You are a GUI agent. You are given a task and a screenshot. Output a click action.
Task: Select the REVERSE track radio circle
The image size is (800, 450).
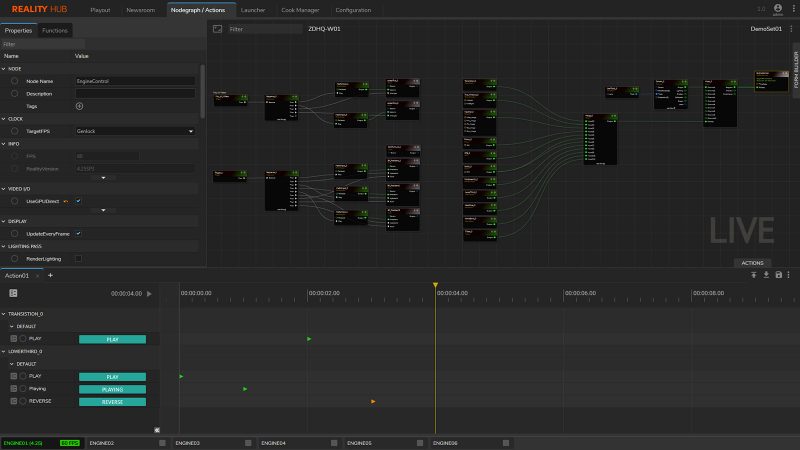point(23,402)
